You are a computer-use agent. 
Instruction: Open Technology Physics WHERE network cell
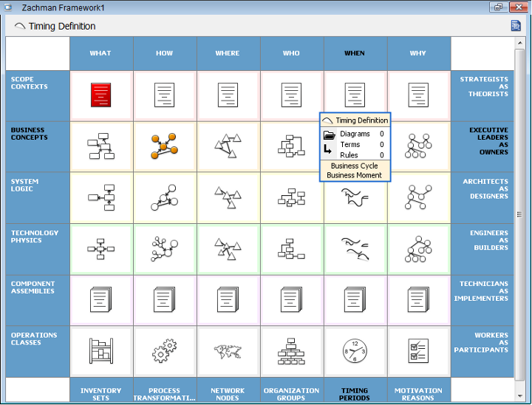point(228,249)
